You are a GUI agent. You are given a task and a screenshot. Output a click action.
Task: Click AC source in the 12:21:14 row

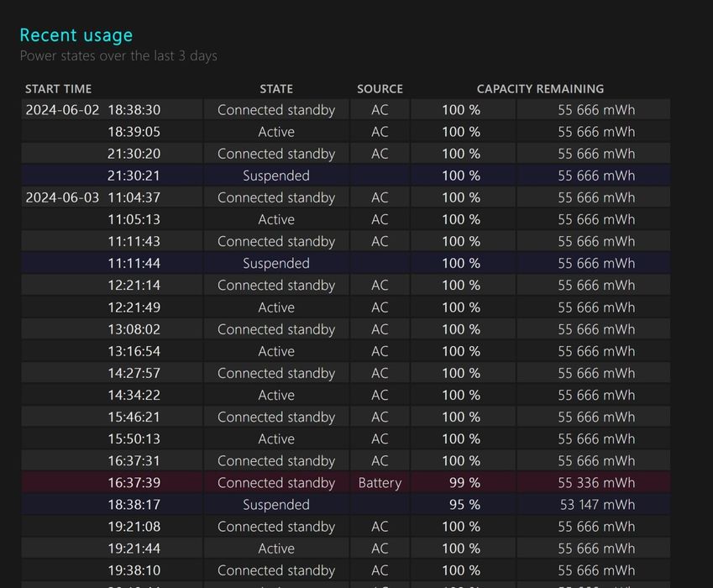(x=380, y=285)
